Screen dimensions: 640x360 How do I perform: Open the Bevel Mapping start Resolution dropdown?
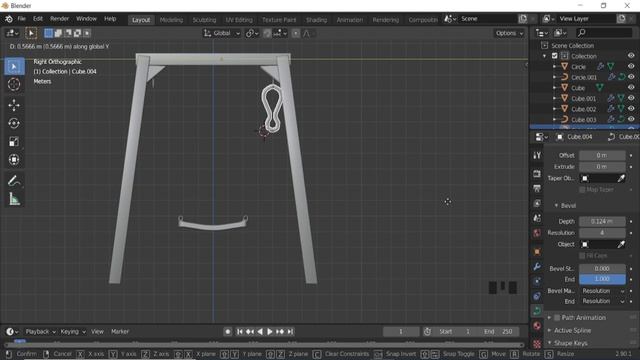602,291
